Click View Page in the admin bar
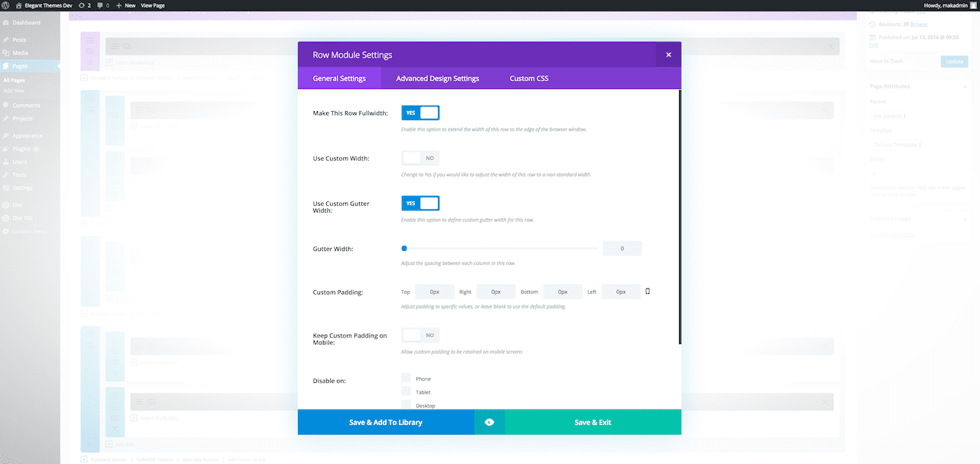This screenshot has width=980, height=464. click(152, 5)
